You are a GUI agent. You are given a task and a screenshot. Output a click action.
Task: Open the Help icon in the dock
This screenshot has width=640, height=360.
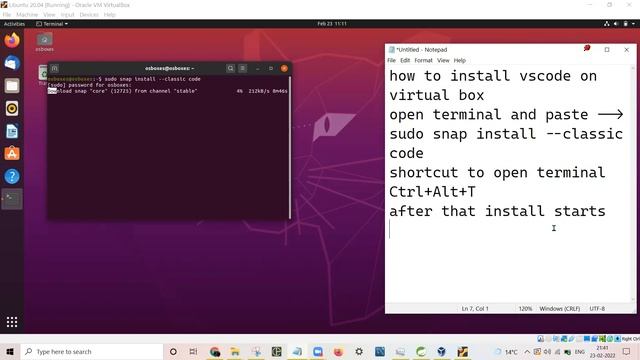coord(12,176)
